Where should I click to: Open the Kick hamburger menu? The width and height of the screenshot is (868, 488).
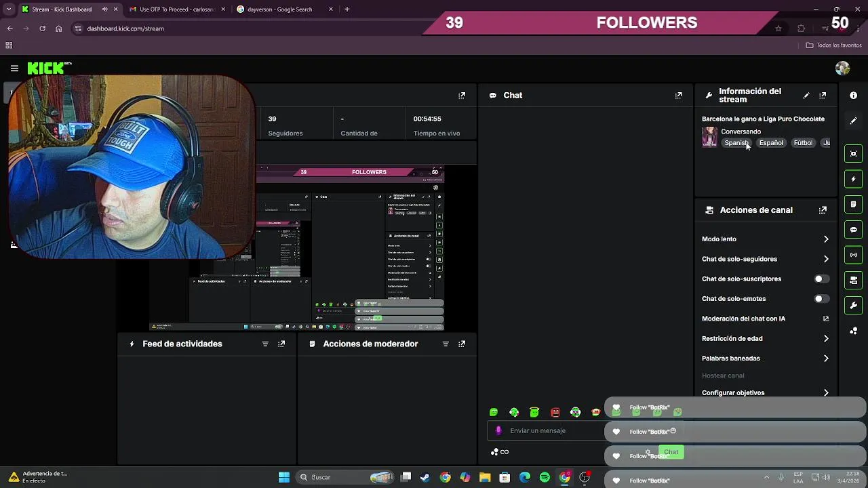(x=14, y=68)
